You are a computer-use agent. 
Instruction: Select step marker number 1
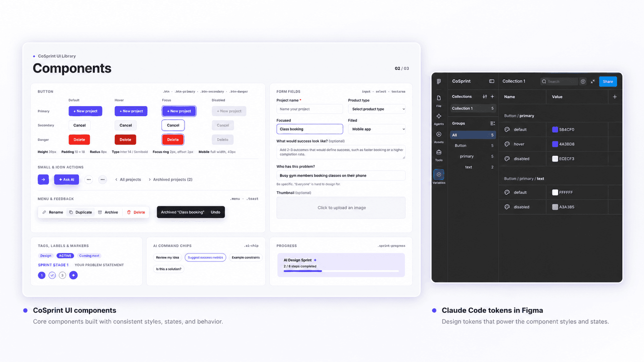42,275
